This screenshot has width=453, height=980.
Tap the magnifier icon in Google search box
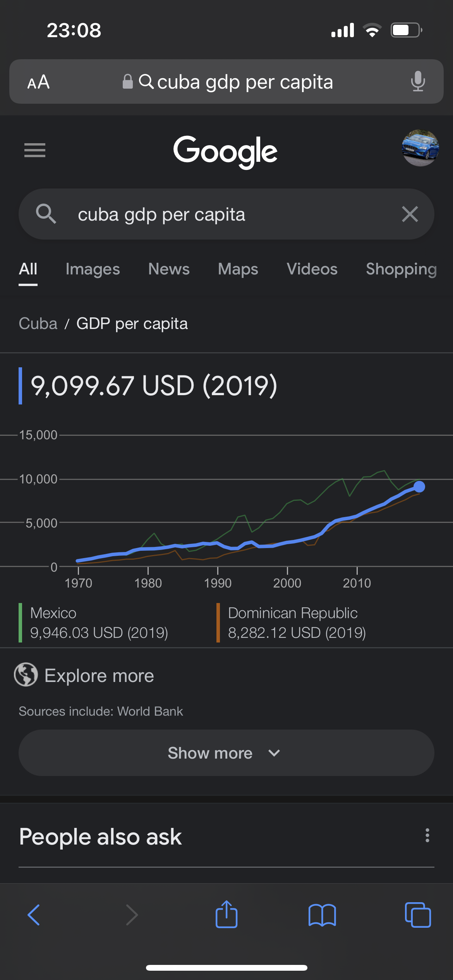(x=46, y=214)
